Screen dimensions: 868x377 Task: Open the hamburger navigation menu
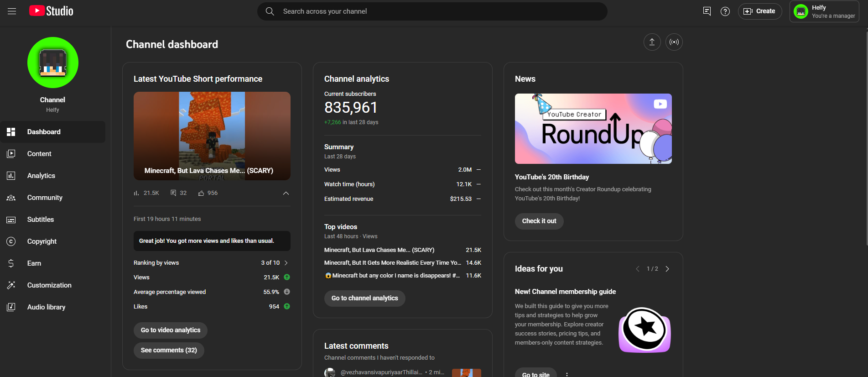(12, 11)
